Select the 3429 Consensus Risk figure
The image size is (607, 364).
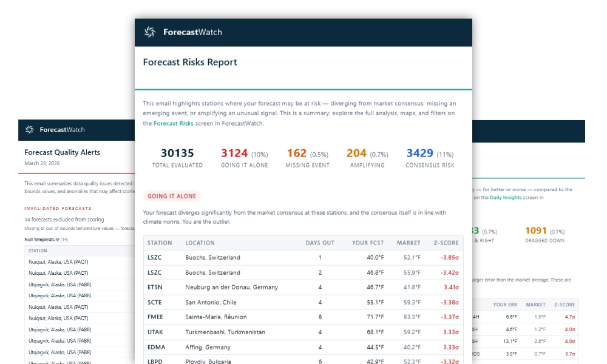[419, 153]
